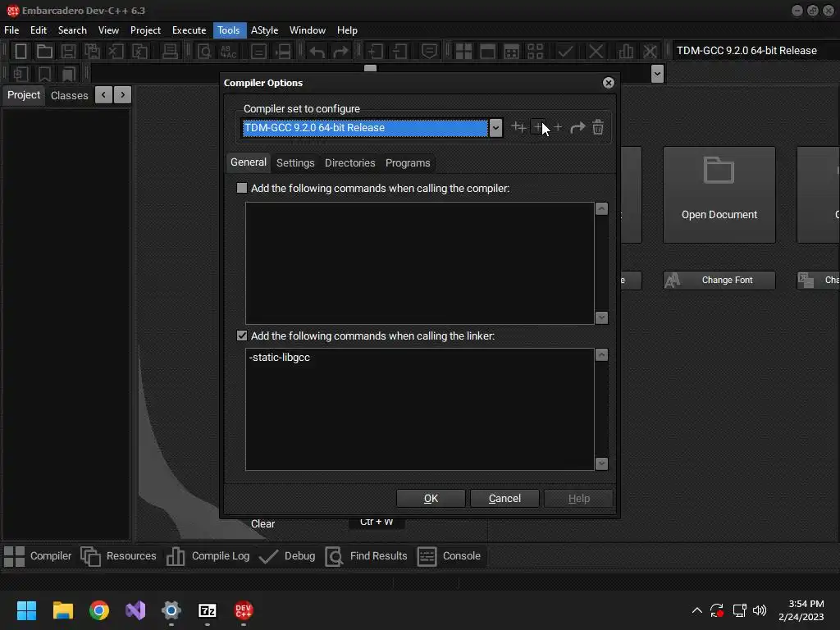Cancel the Compiler Options dialog
840x630 pixels.
(x=504, y=498)
